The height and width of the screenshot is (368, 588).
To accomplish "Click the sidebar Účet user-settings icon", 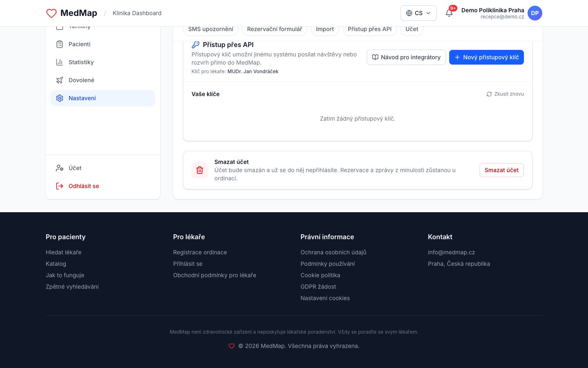I will pos(60,168).
